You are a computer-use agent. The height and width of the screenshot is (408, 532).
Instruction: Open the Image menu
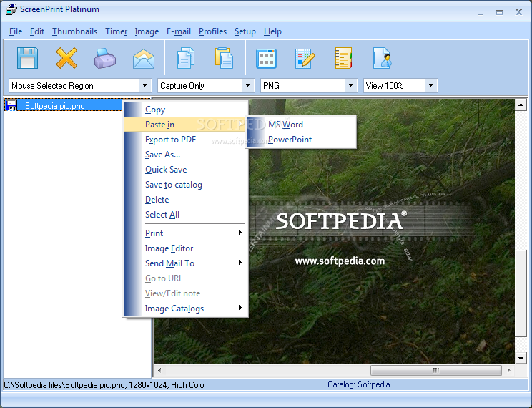tap(147, 31)
